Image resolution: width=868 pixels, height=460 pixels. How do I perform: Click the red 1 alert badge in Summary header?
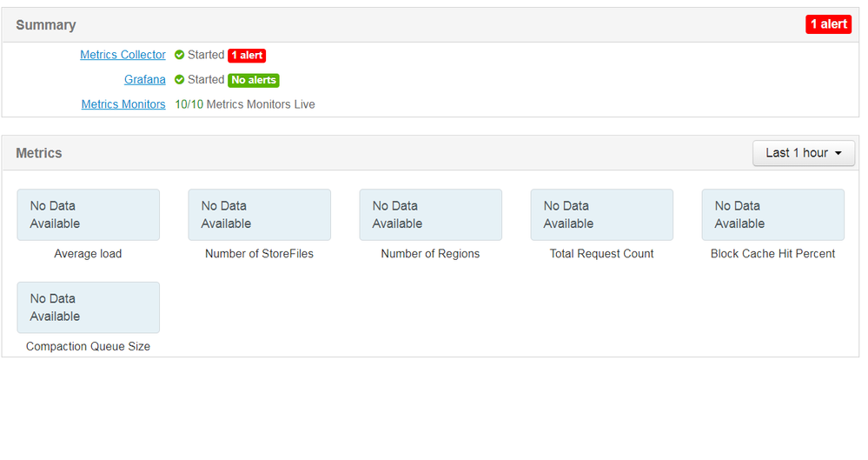point(828,24)
